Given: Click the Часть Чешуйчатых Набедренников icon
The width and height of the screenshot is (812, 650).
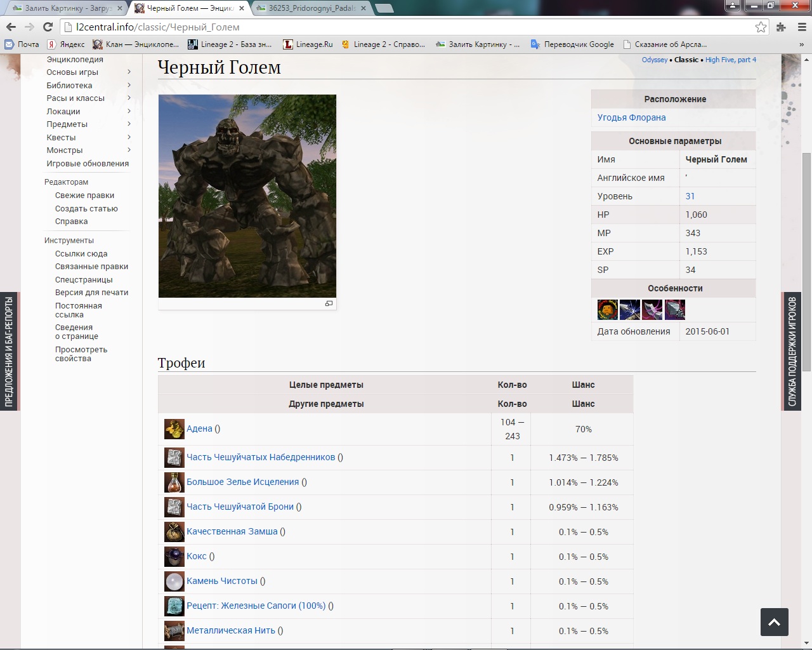Looking at the screenshot, I should tap(174, 458).
